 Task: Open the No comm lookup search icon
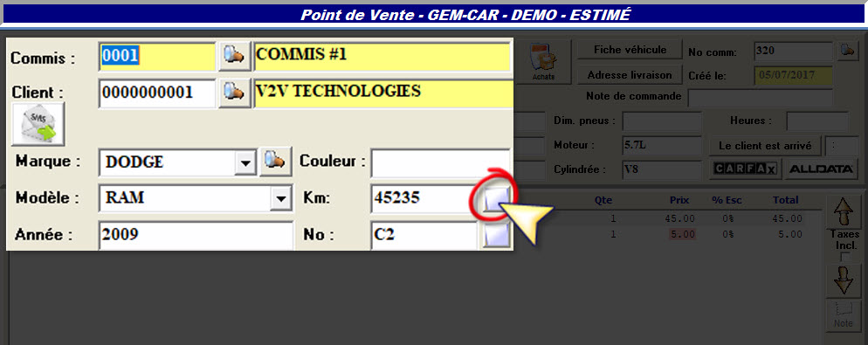(x=846, y=51)
